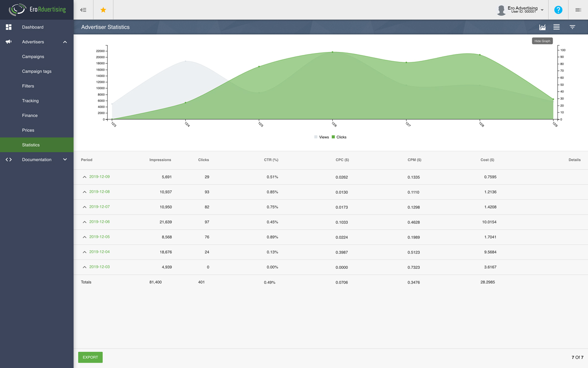588x368 pixels.
Task: Switch to table list view icon
Action: [x=557, y=27]
